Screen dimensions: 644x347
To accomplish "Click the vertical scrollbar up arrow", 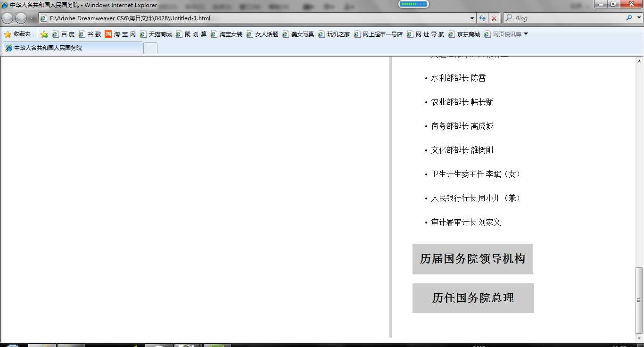I will pos(639,61).
